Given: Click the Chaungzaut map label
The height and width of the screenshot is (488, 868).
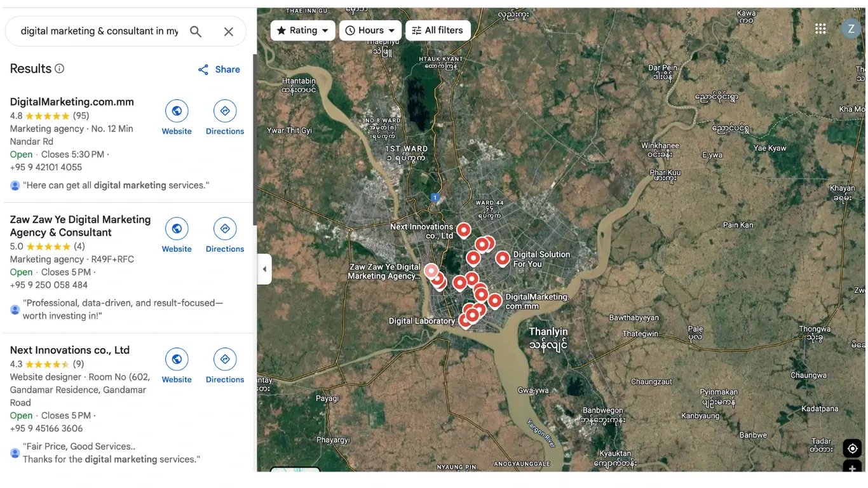Looking at the screenshot, I should 651,381.
